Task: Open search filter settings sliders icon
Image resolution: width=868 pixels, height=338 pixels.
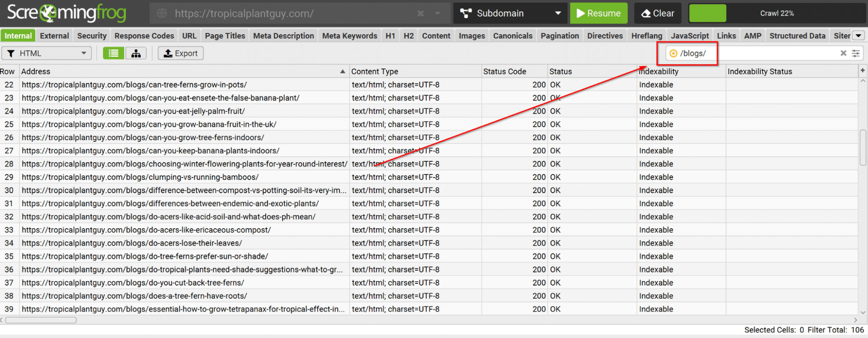Action: 856,53
